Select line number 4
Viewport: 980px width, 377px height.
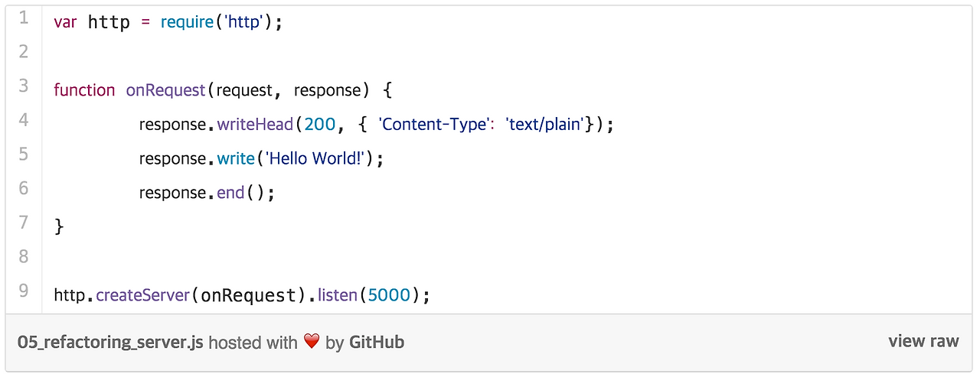(24, 119)
